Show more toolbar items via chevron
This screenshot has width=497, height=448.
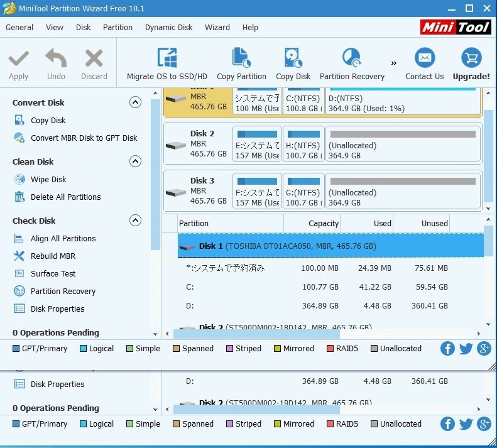(394, 63)
